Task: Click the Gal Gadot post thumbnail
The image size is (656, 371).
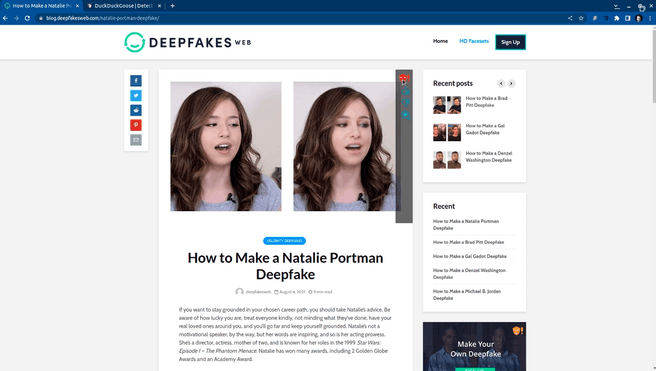Action: pyautogui.click(x=447, y=132)
